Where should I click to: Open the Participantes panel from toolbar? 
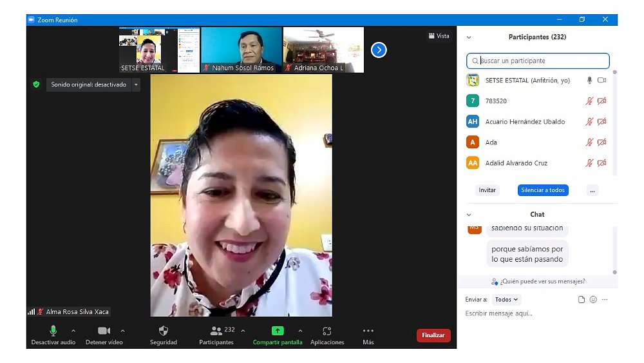click(x=216, y=331)
